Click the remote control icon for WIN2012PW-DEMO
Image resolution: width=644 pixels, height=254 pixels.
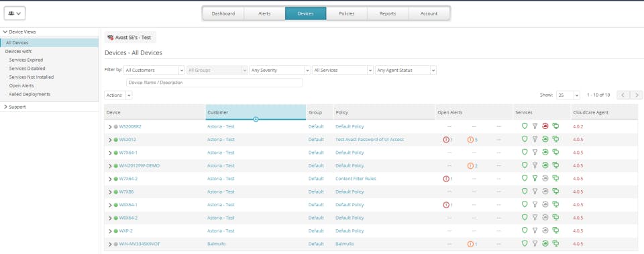coord(555,165)
